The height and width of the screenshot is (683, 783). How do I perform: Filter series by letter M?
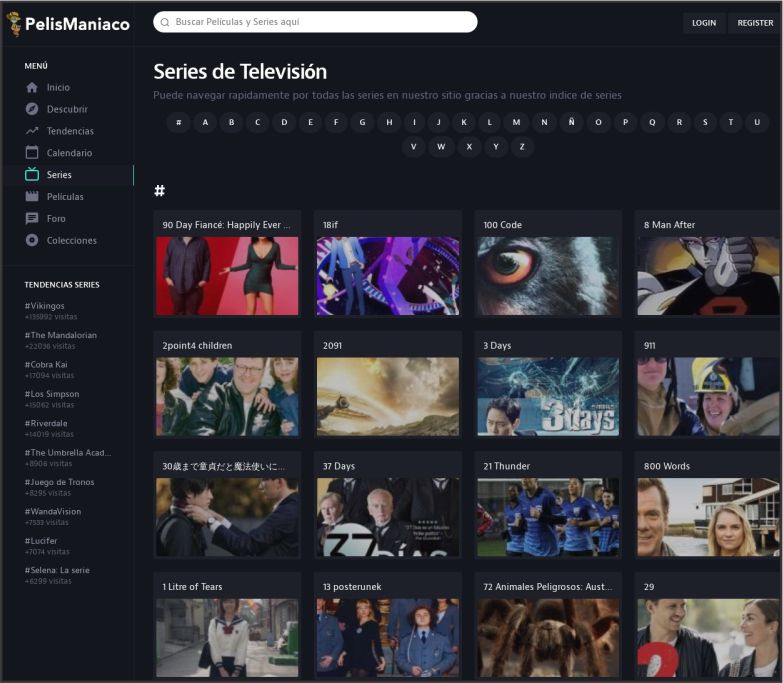(517, 123)
